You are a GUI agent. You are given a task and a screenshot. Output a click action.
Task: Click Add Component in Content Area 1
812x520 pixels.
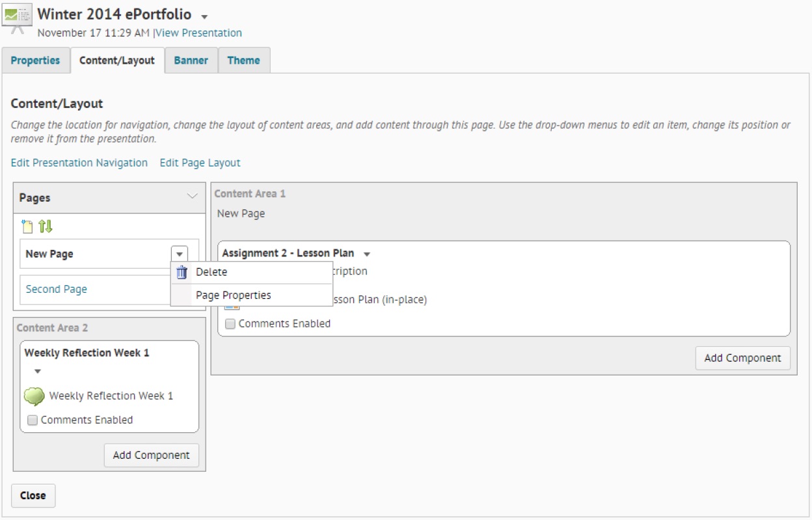(742, 358)
